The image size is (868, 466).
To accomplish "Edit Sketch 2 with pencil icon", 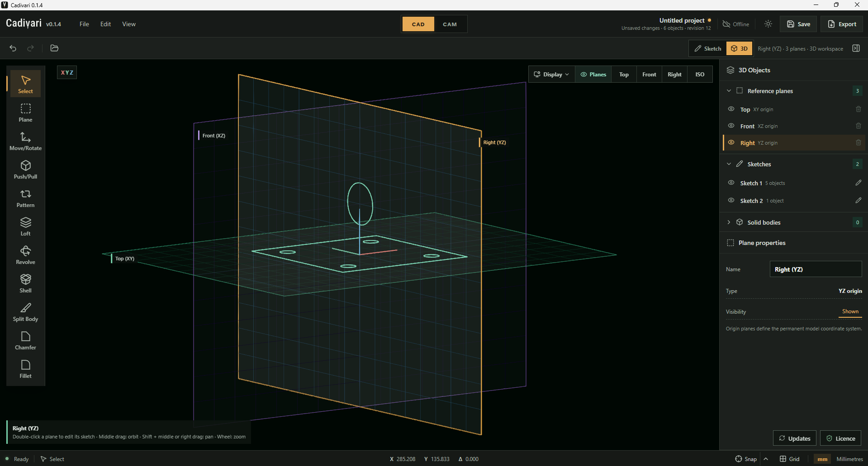I will [858, 200].
